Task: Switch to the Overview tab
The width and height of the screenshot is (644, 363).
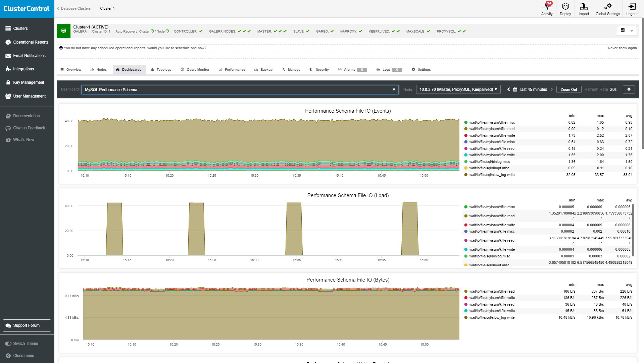Action: coord(71,70)
